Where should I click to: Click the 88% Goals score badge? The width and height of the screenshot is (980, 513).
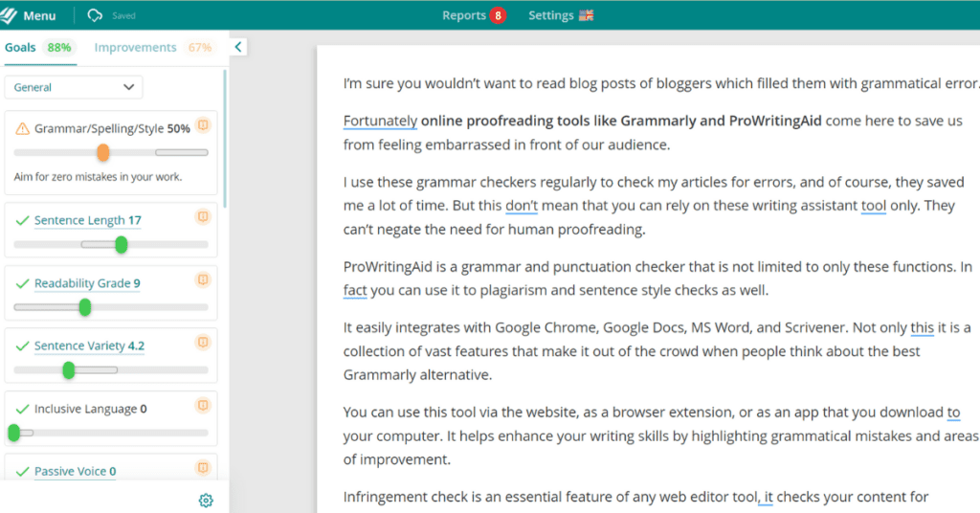[59, 48]
